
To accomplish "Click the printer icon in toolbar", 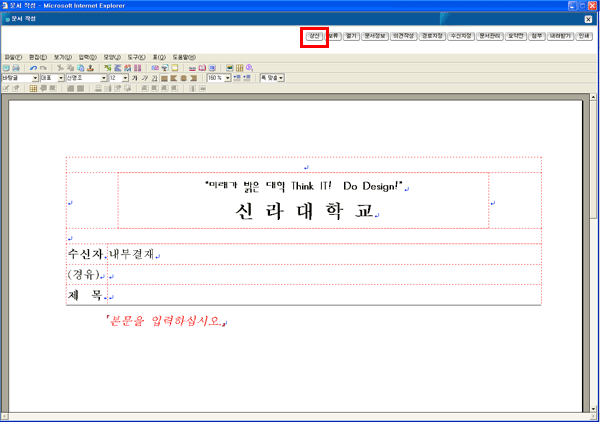I will tap(16, 68).
